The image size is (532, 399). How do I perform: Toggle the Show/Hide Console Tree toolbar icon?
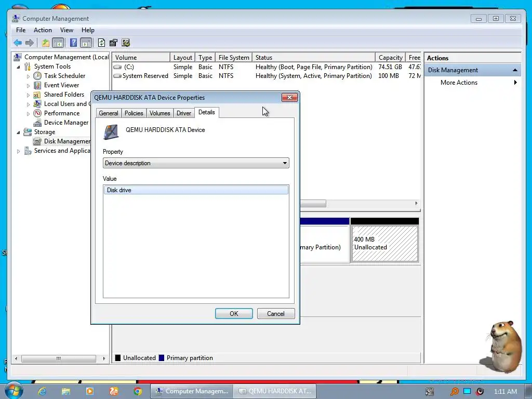(58, 43)
